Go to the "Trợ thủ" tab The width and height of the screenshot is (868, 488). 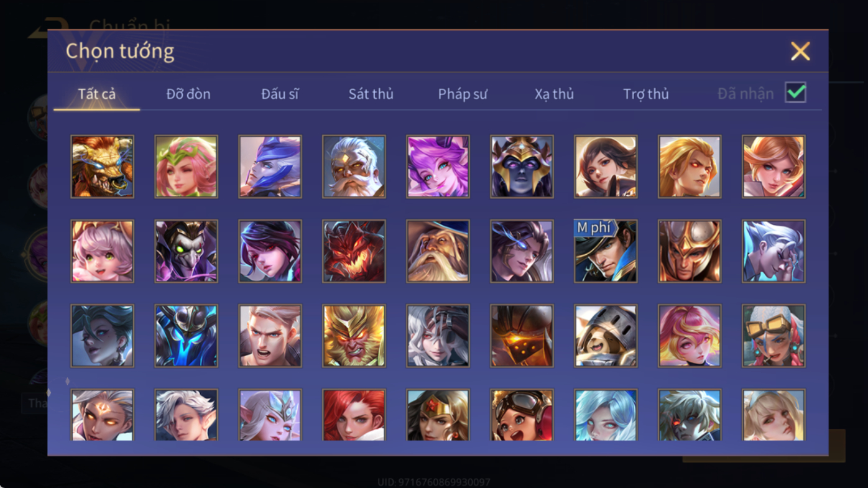(x=646, y=94)
